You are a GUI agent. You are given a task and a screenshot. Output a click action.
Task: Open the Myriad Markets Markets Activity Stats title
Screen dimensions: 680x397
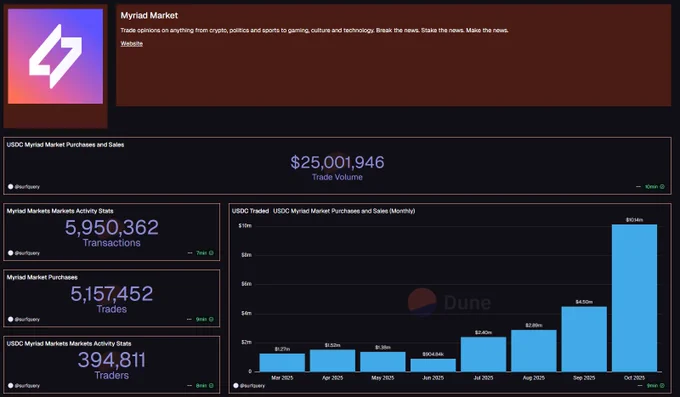(x=60, y=211)
